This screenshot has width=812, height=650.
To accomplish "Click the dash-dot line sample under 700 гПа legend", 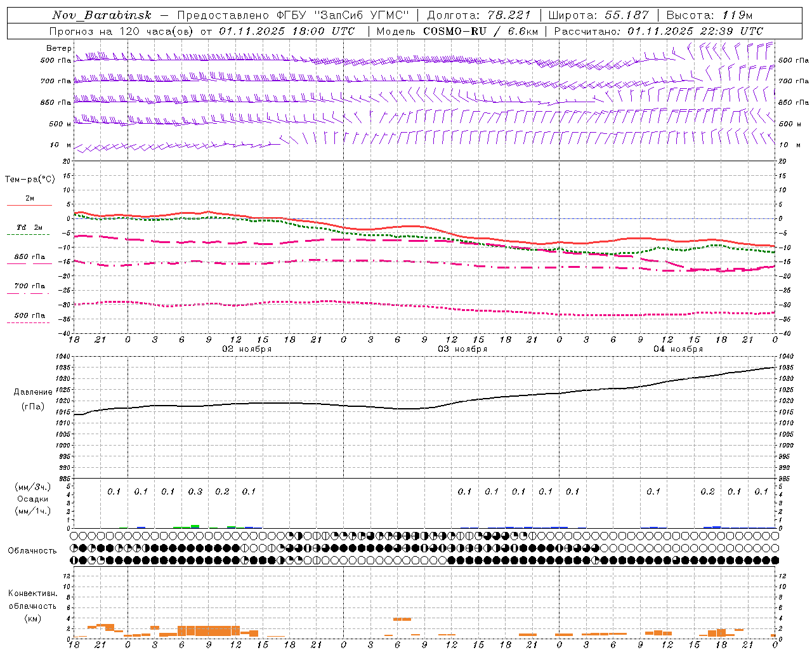I will point(29,293).
